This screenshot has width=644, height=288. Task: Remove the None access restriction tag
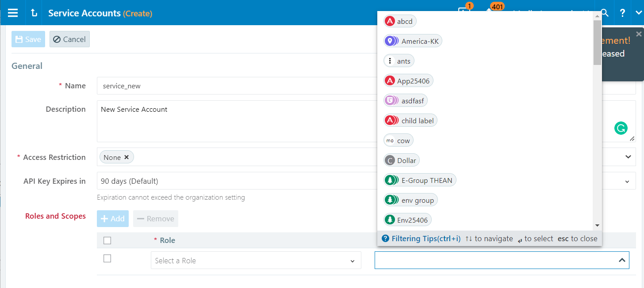tap(126, 157)
